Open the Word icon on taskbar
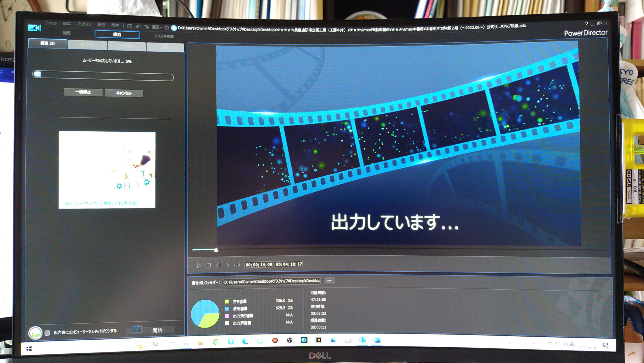The image size is (644, 363). (377, 340)
